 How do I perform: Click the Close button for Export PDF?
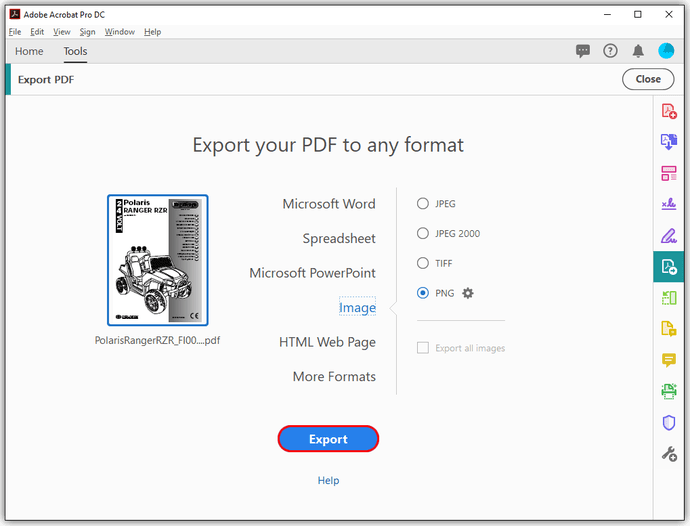(x=648, y=79)
